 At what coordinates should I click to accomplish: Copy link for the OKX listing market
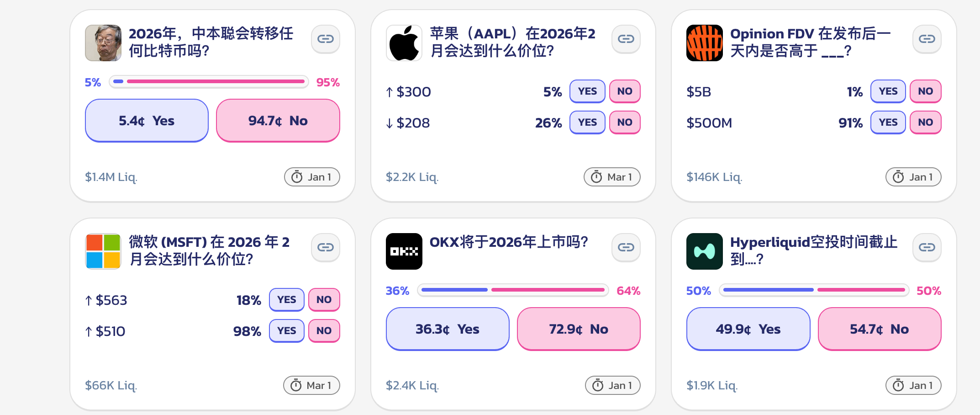coord(626,247)
